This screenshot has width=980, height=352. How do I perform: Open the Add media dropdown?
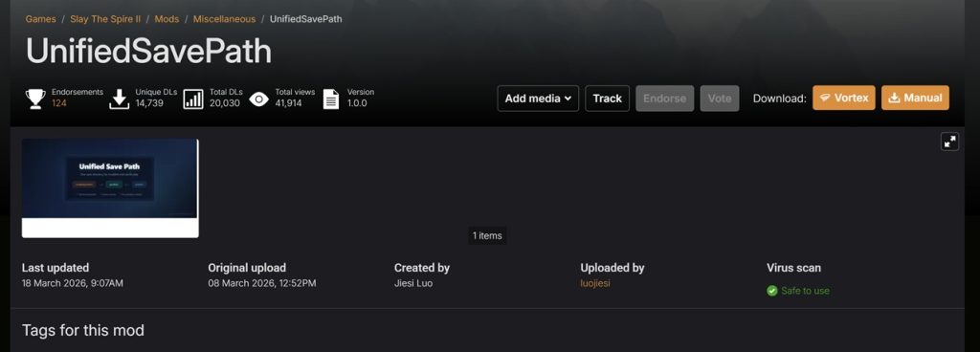(x=538, y=99)
